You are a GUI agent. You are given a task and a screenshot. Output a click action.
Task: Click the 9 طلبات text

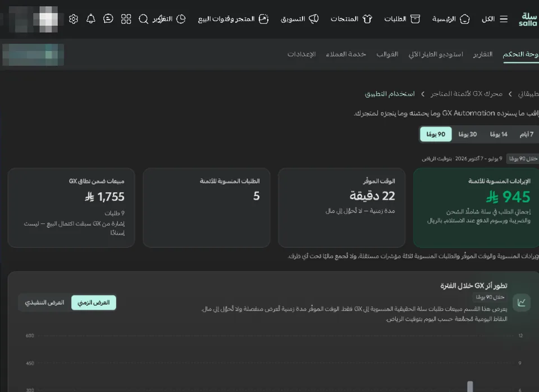(115, 213)
